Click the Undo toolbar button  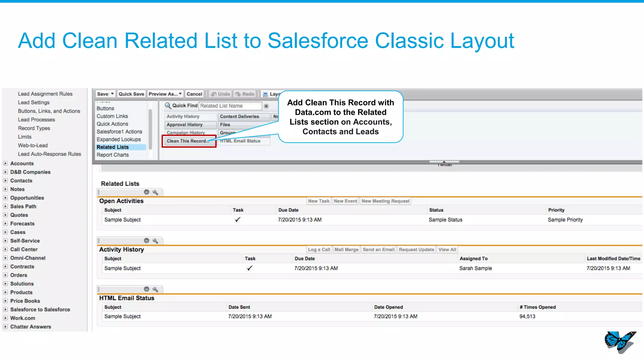pos(220,94)
